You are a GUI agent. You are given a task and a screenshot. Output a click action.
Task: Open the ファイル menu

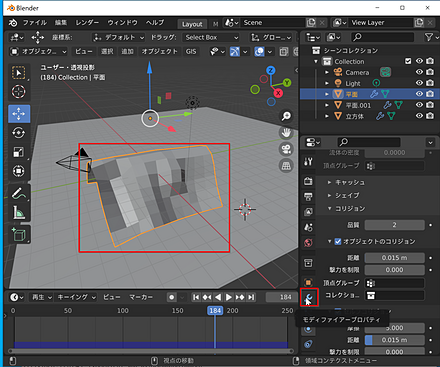[x=35, y=22]
